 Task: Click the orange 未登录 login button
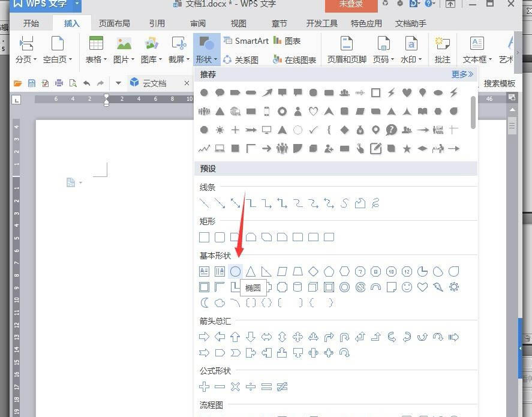(x=351, y=4)
